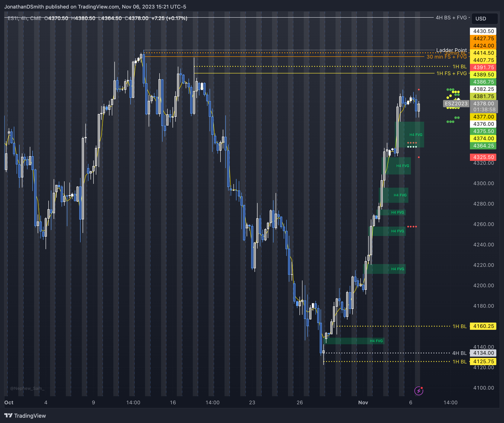Click the 30 min FS + FVG label
Viewport: 504px width, 423px height.
pyautogui.click(x=447, y=57)
